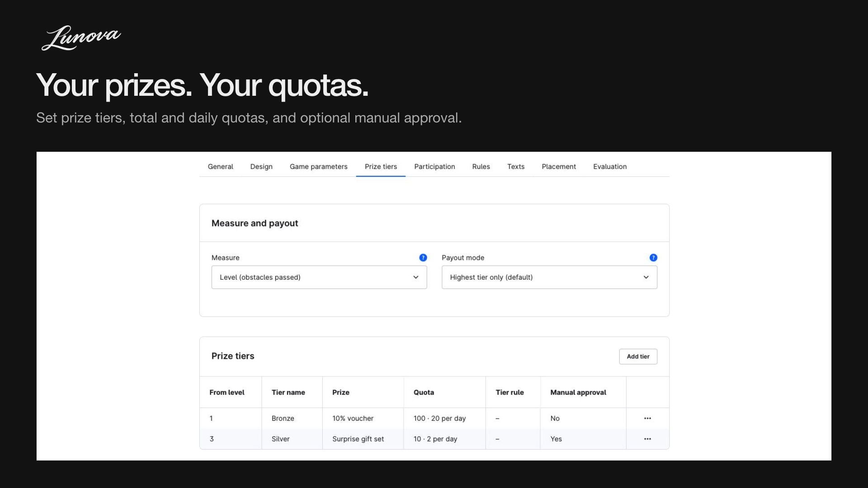The width and height of the screenshot is (868, 488).
Task: Expand the Payout mode dropdown
Action: pos(549,277)
